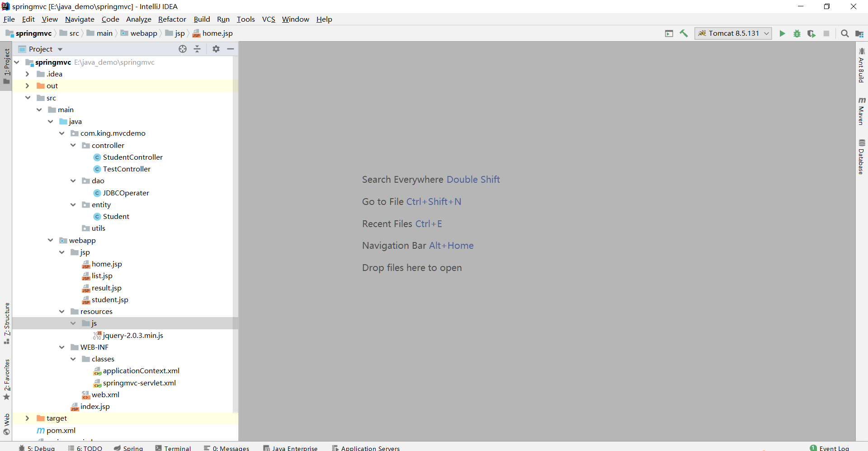This screenshot has width=868, height=451.
Task: Expand the target folder
Action: point(28,418)
